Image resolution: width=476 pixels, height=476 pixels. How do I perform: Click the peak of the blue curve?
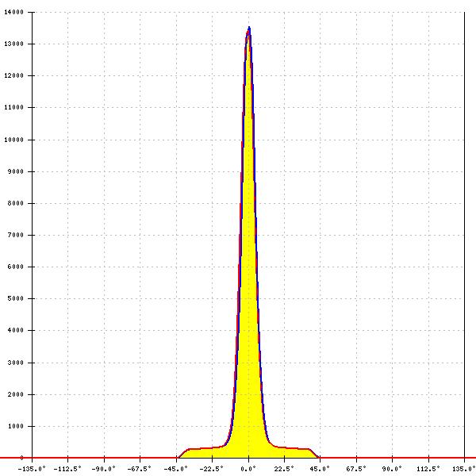coord(249,28)
